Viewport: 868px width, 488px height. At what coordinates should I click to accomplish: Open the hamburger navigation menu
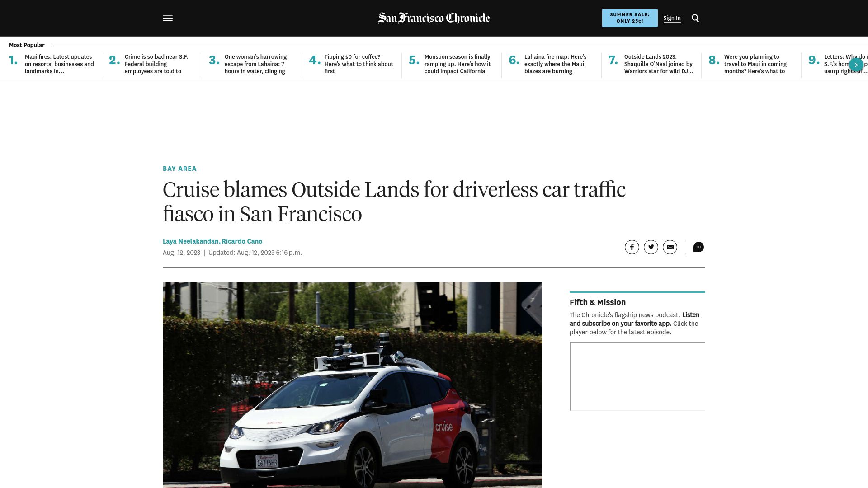(x=168, y=19)
